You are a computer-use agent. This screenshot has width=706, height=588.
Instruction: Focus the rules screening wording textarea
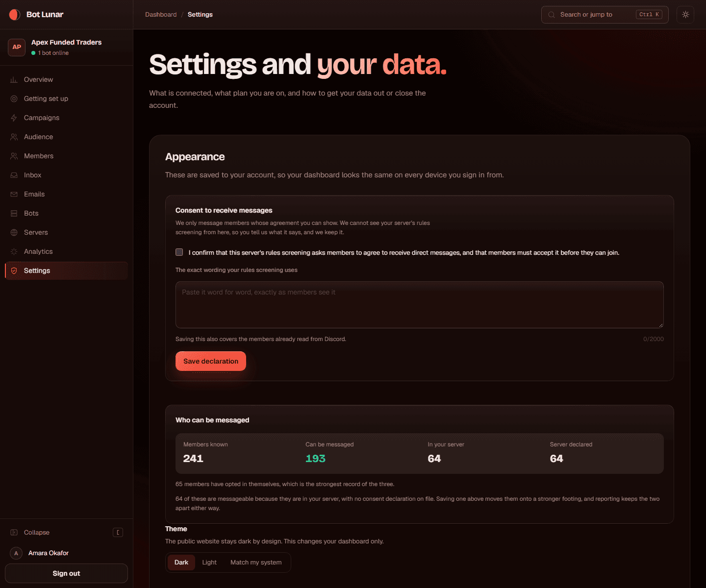coord(420,305)
